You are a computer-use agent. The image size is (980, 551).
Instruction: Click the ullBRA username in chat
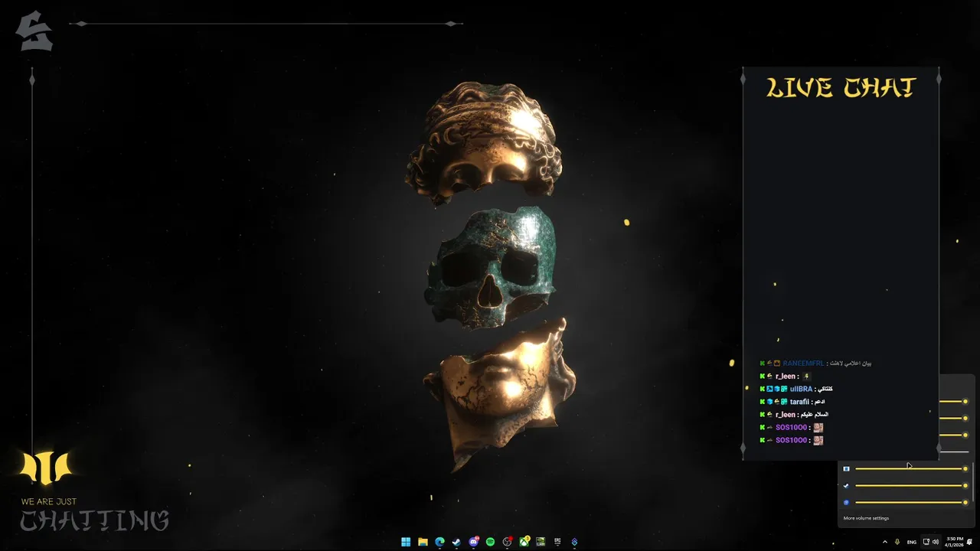(x=801, y=389)
